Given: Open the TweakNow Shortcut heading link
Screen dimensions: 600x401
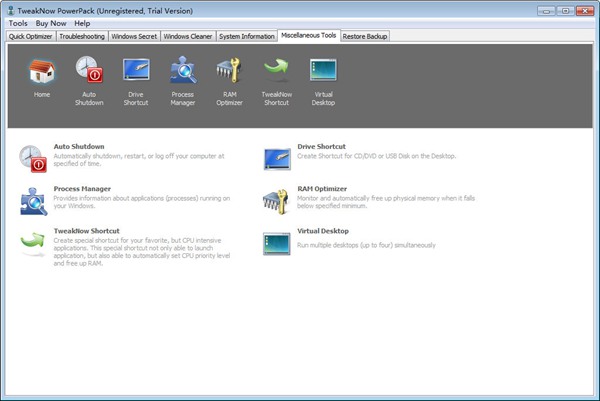Looking at the screenshot, I should coord(86,231).
